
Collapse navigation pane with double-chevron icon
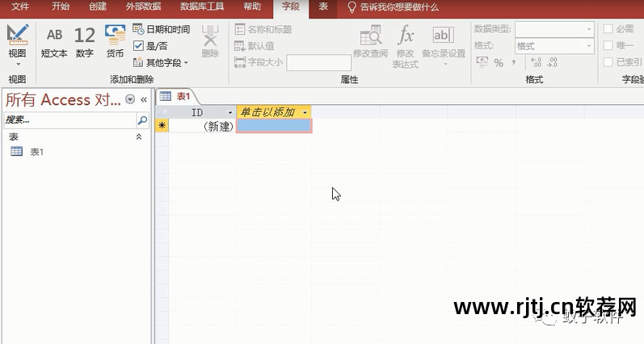144,99
